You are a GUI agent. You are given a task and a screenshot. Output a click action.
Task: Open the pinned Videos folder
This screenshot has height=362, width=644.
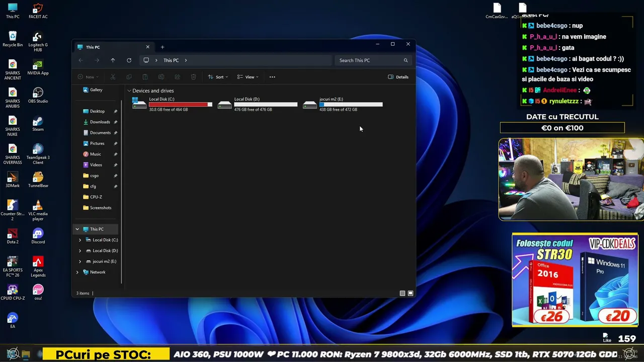coord(96,165)
